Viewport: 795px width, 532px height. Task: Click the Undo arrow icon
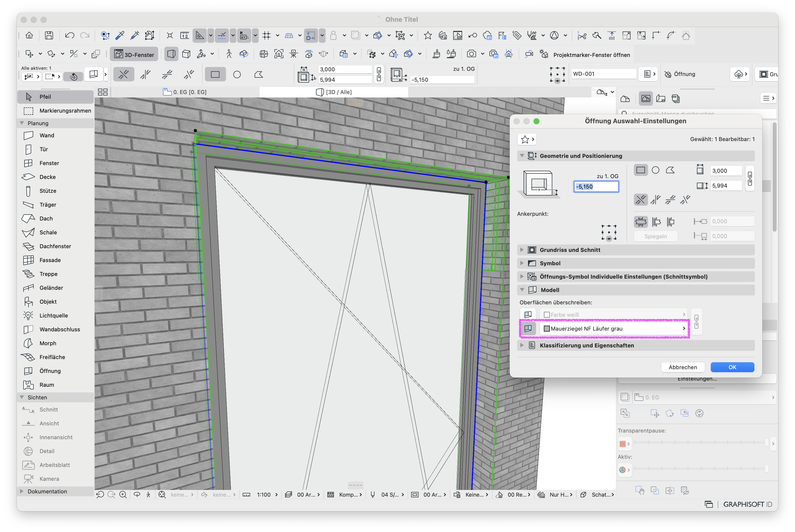[70, 35]
